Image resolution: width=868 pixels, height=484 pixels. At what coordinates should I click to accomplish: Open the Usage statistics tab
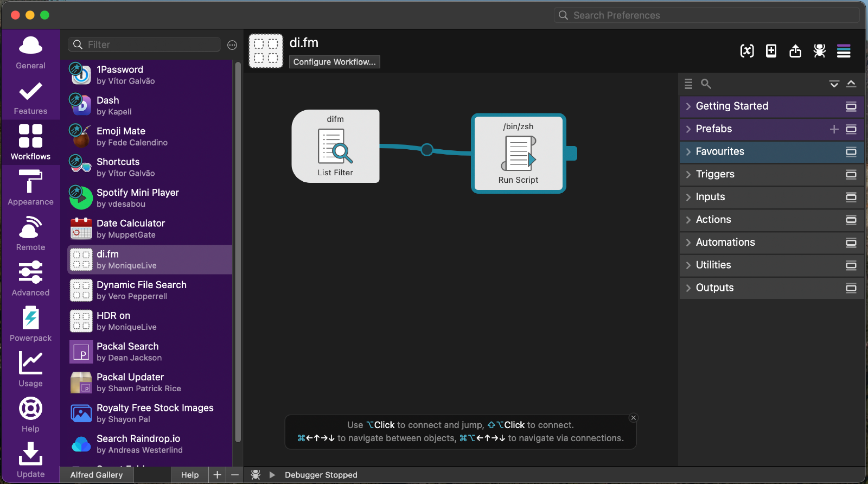(30, 370)
